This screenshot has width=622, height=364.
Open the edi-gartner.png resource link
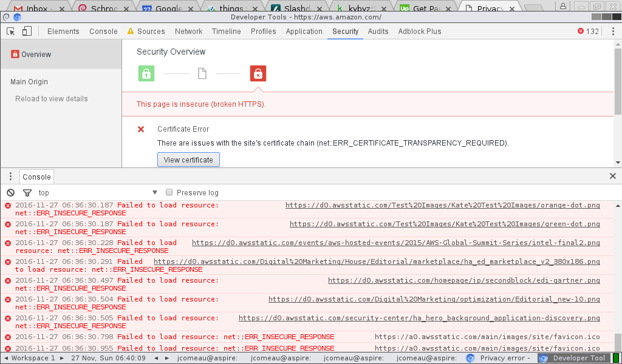tap(464, 280)
